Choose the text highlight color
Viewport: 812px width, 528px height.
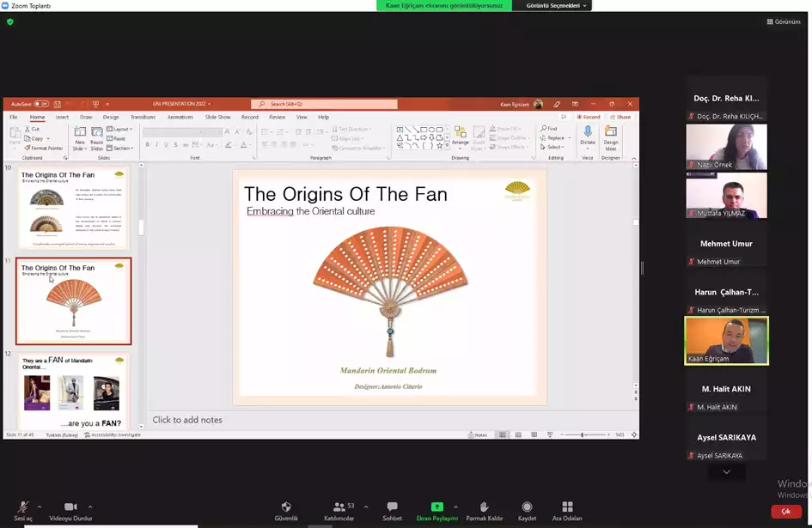tap(228, 145)
